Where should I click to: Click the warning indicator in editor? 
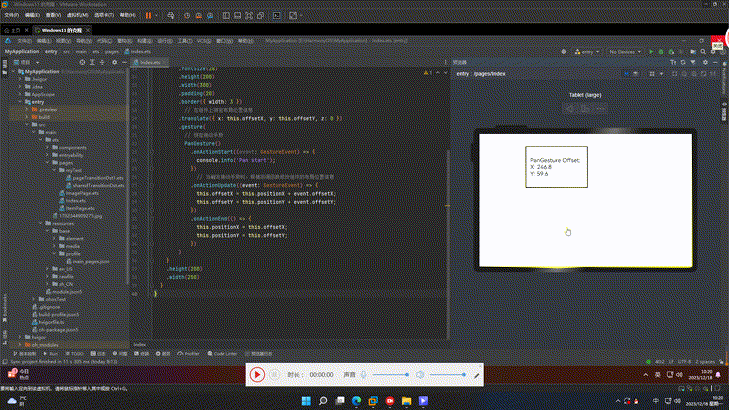click(x=428, y=73)
